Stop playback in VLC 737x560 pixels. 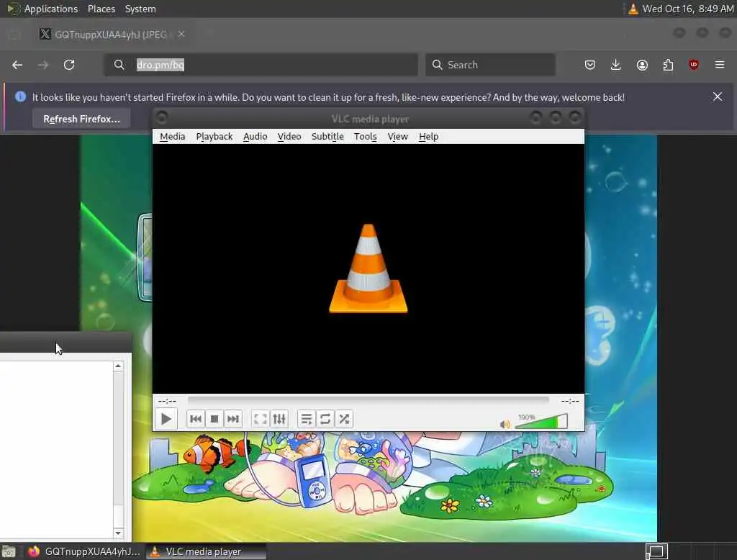pyautogui.click(x=214, y=418)
